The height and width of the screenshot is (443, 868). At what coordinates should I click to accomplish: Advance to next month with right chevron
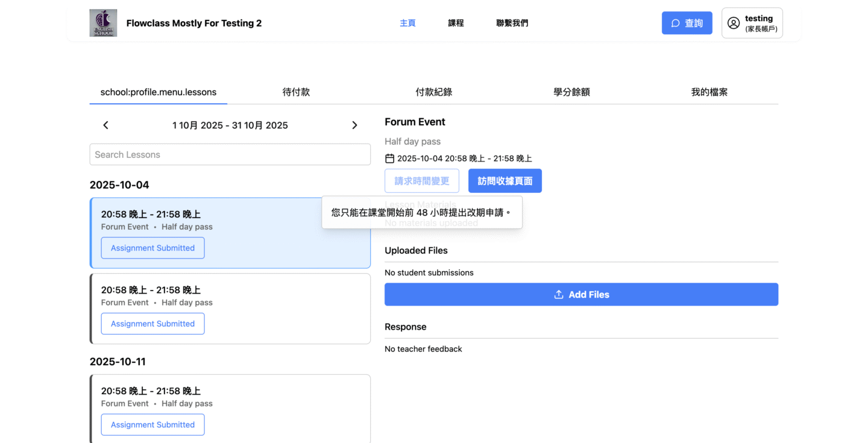coord(354,125)
